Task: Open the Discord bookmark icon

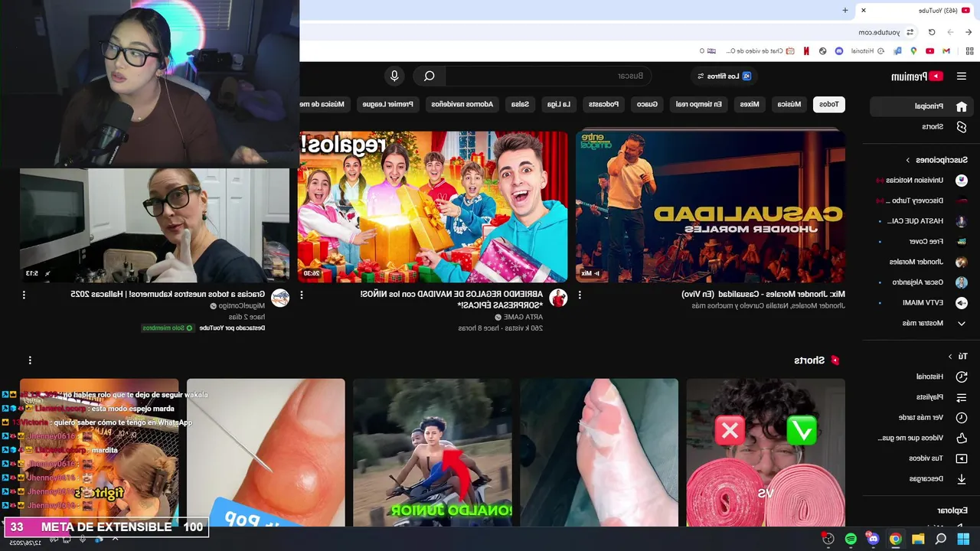Action: point(839,51)
